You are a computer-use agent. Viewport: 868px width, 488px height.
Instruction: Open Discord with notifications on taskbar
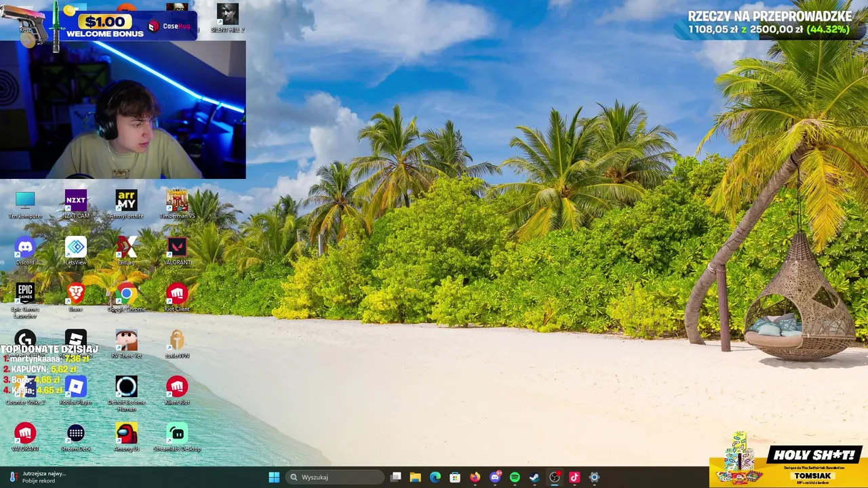[495, 477]
